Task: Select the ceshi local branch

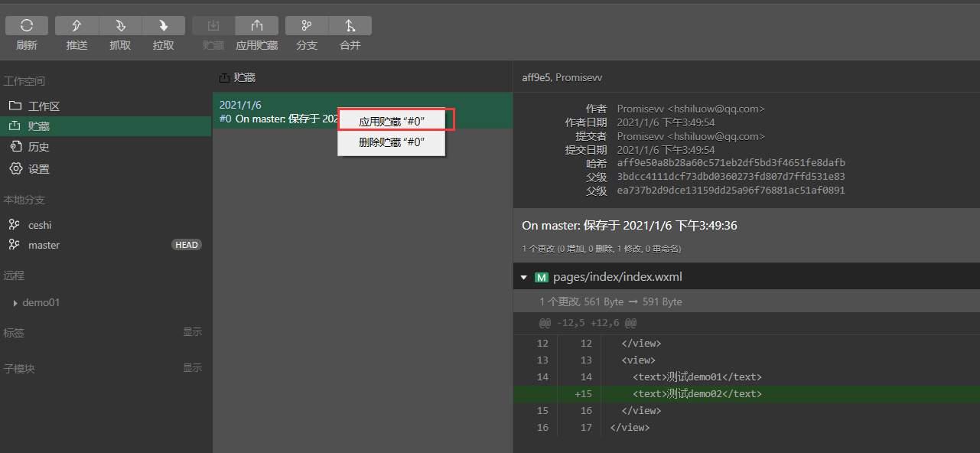Action: point(106,225)
